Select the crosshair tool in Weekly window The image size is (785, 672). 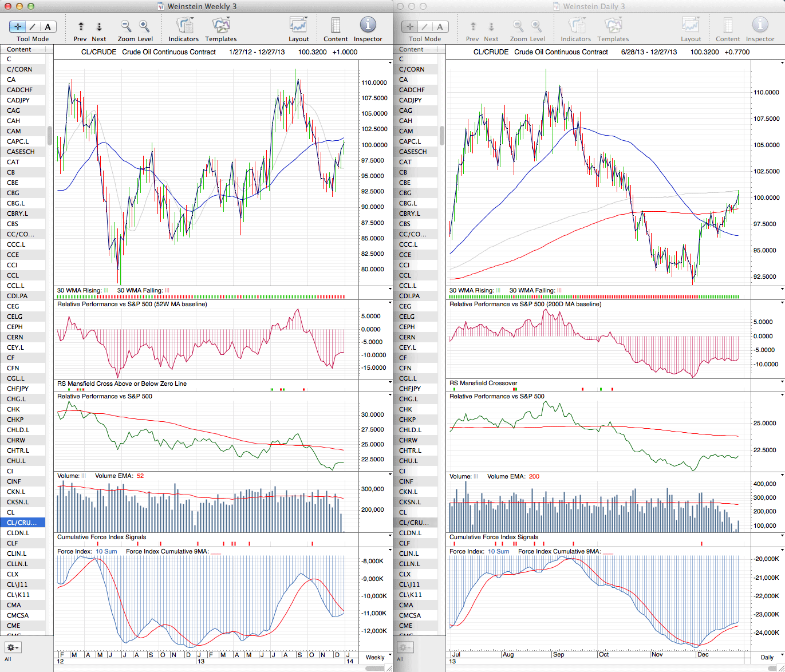[18, 26]
